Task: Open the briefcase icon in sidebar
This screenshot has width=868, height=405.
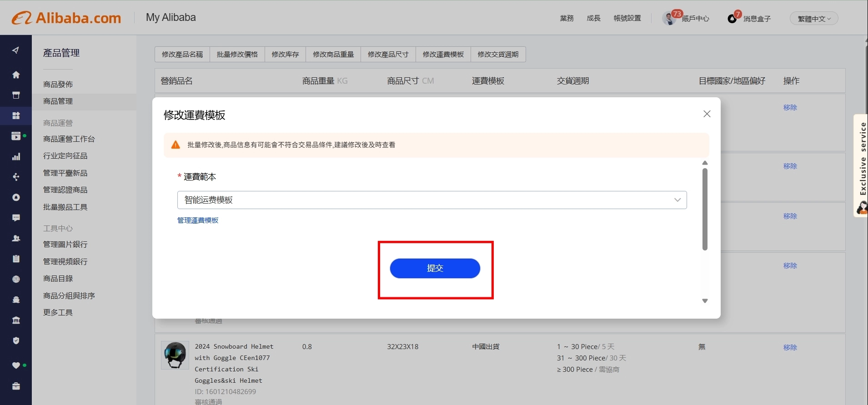Action: tap(16, 386)
